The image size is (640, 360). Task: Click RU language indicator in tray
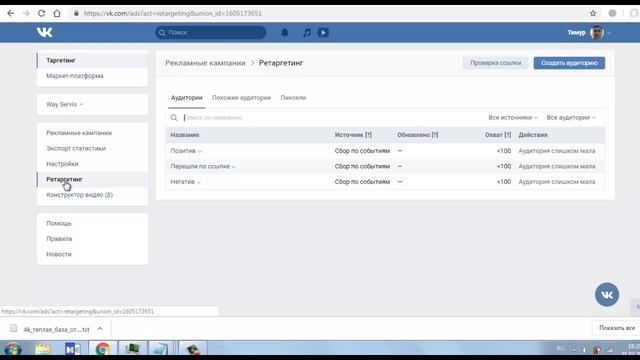point(560,349)
